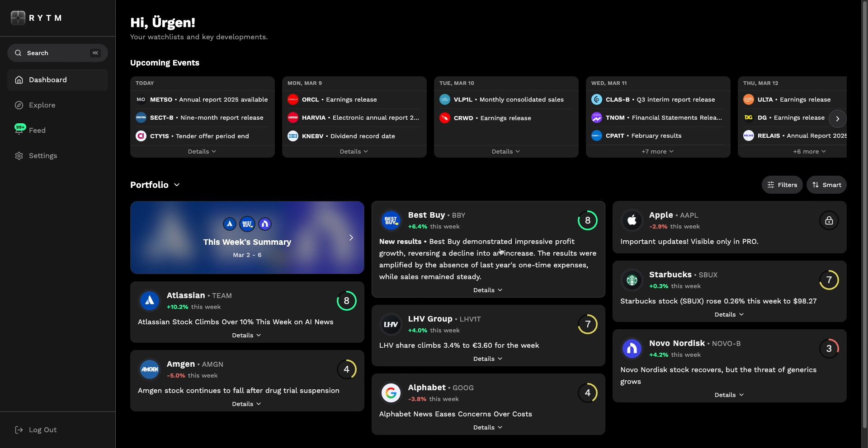Expand +7 more under WED, MAR 11
The height and width of the screenshot is (448, 868).
(658, 151)
